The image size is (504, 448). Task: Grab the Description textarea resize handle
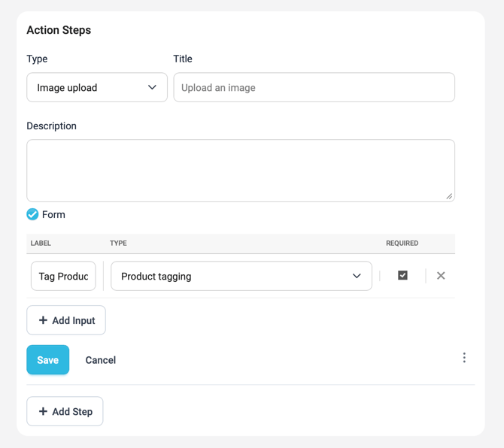click(x=449, y=196)
